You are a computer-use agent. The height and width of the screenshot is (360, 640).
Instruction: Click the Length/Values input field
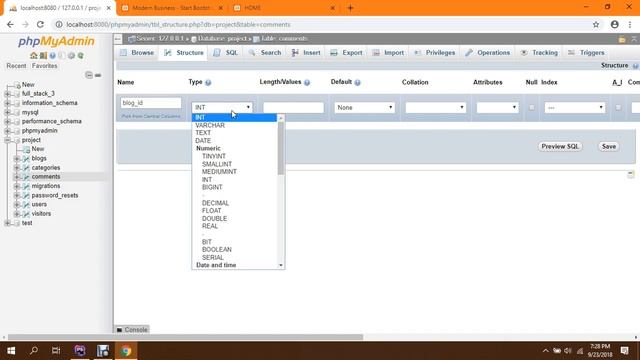pos(293,107)
